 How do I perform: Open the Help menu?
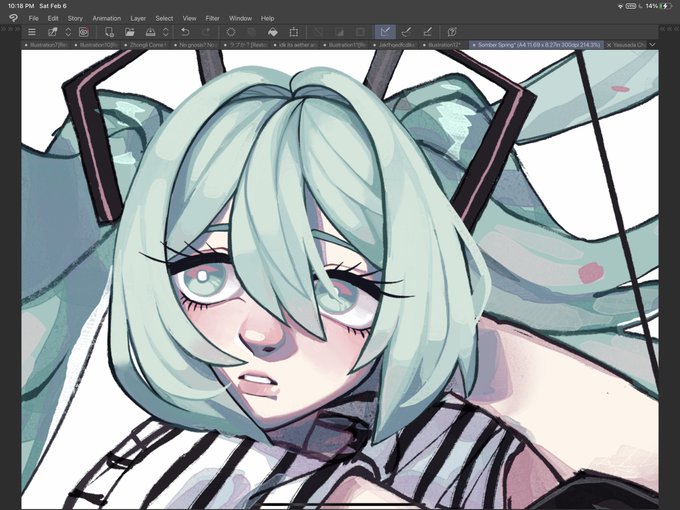(x=268, y=18)
